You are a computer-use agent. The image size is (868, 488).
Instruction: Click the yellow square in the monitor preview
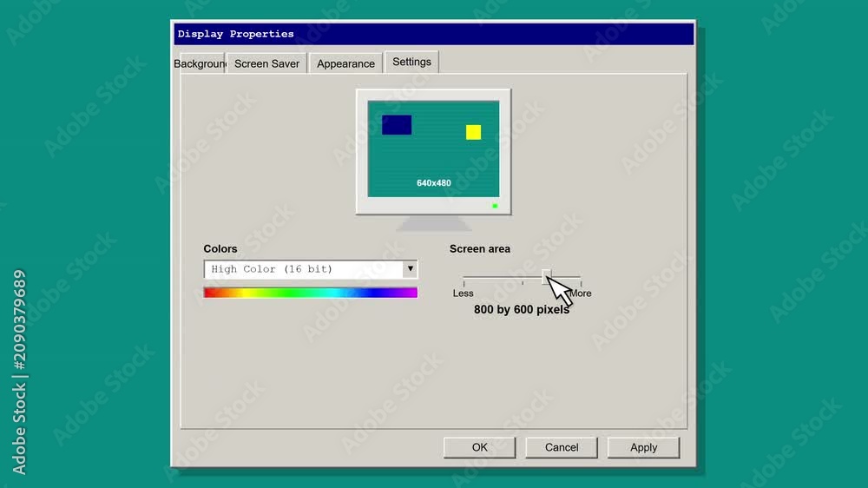[x=473, y=132]
